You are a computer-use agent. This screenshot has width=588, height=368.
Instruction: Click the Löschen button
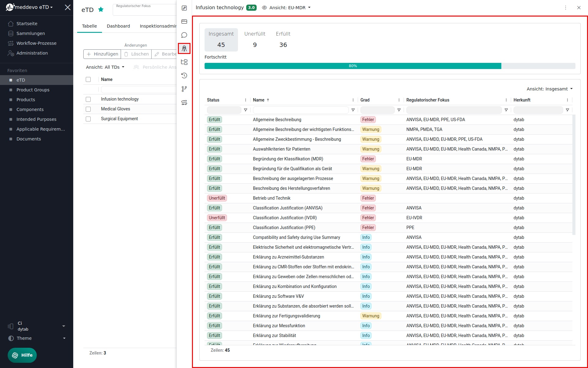point(136,54)
